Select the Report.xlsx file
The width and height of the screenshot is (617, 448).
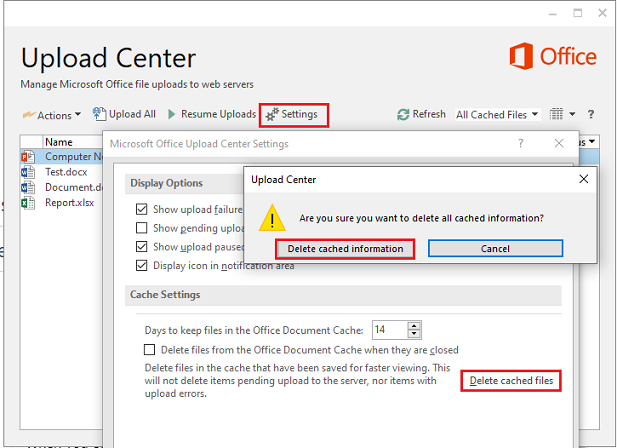(69, 203)
